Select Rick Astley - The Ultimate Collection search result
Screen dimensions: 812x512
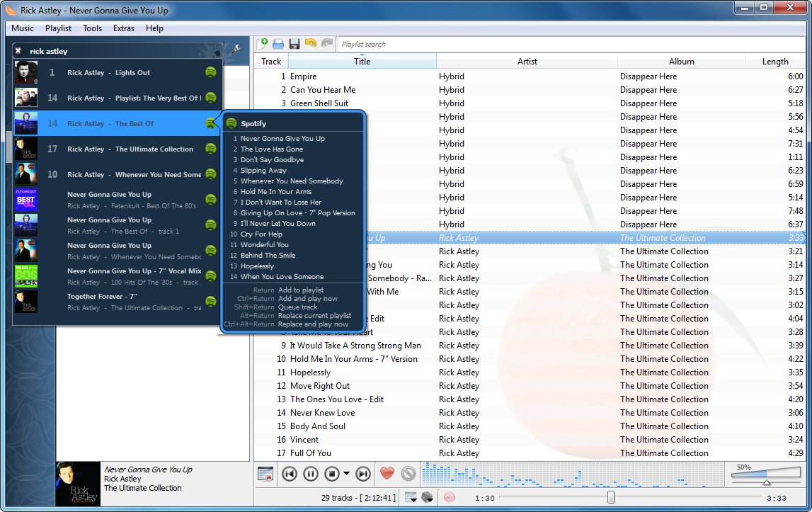(118, 149)
